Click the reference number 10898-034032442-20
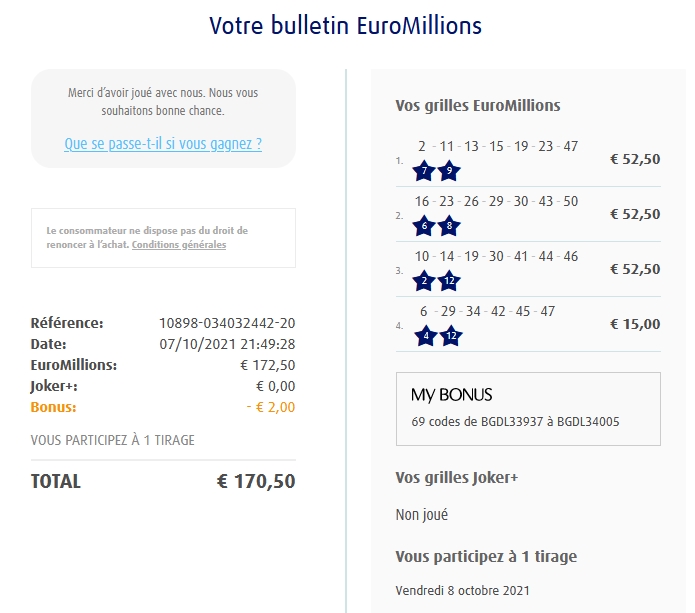The height and width of the screenshot is (613, 695). point(227,323)
